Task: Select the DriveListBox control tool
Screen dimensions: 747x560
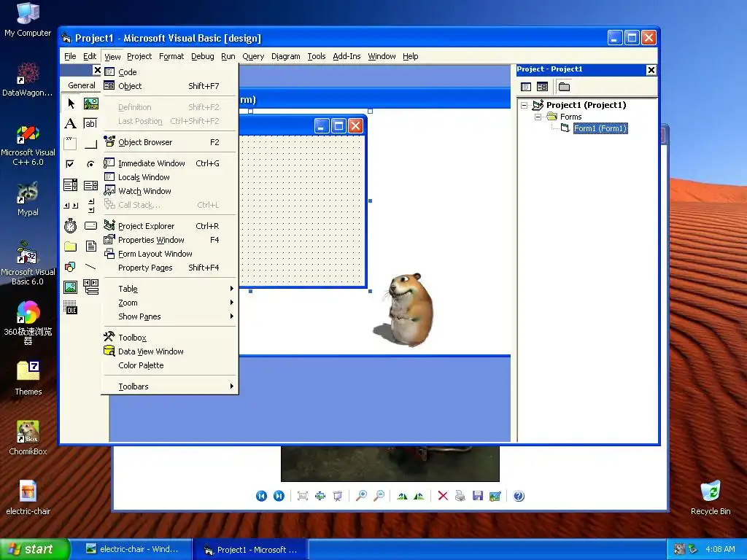Action: (x=90, y=226)
